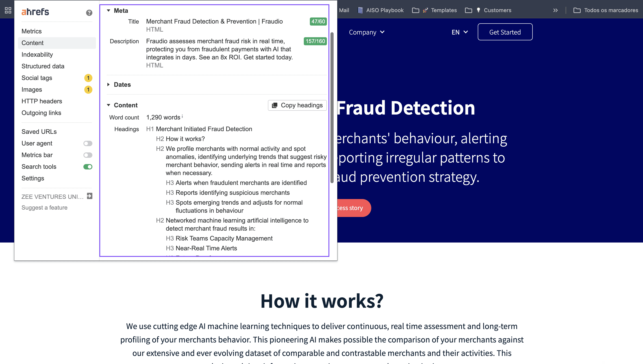Click the How it works? page heading

[x=322, y=301]
